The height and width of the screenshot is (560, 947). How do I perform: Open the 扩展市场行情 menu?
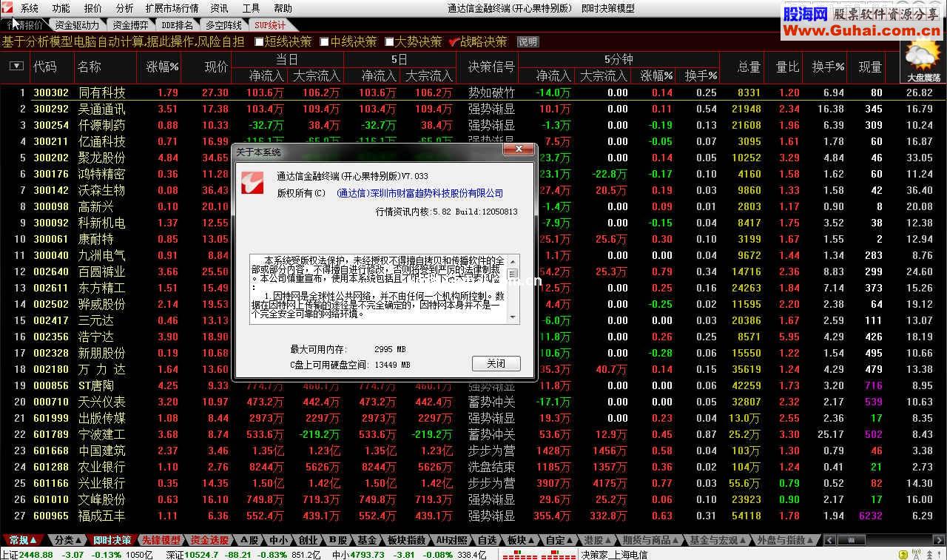[172, 8]
